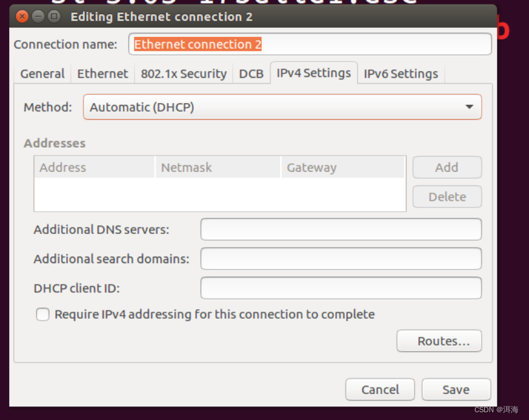Open the General tab
Screen dimensions: 529x420
click(41, 73)
